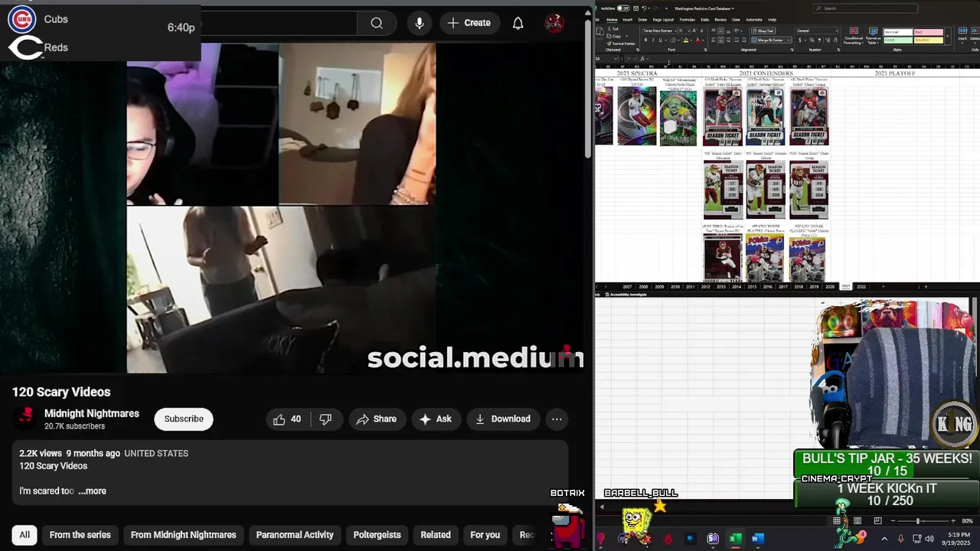Viewport: 980px width, 551px height.
Task: Expand Excel cell styles gallery arrow
Action: coord(947,36)
